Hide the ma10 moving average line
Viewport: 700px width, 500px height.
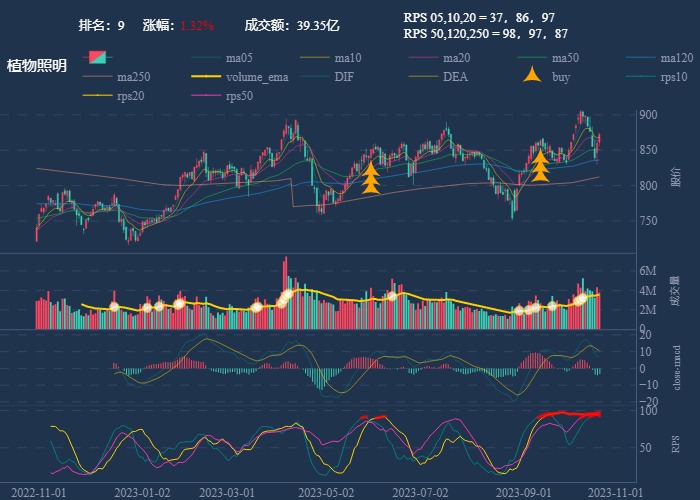click(x=347, y=57)
